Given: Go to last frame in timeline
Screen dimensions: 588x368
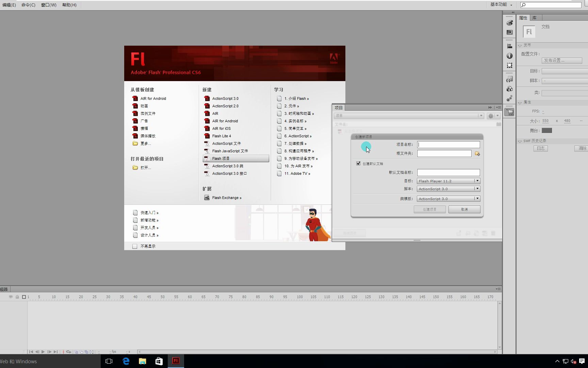Looking at the screenshot, I should 55,352.
